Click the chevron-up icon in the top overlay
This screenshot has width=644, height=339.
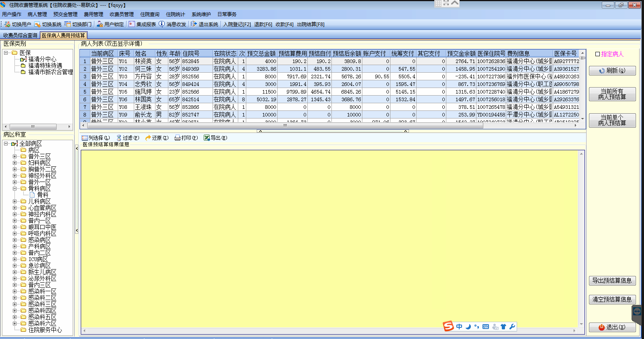coord(455,3)
